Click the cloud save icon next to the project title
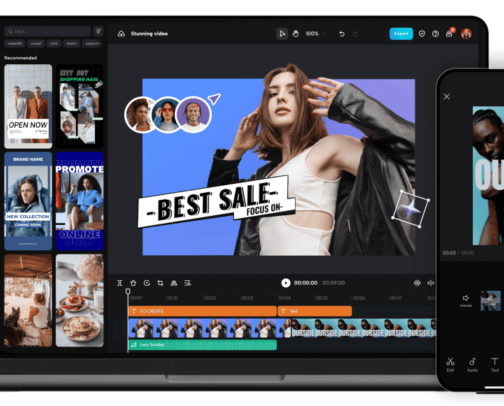 click(121, 34)
